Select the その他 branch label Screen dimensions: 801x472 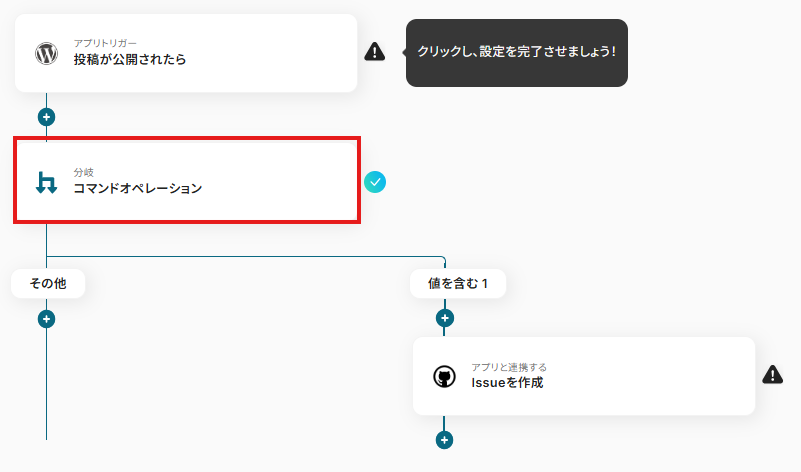[47, 284]
